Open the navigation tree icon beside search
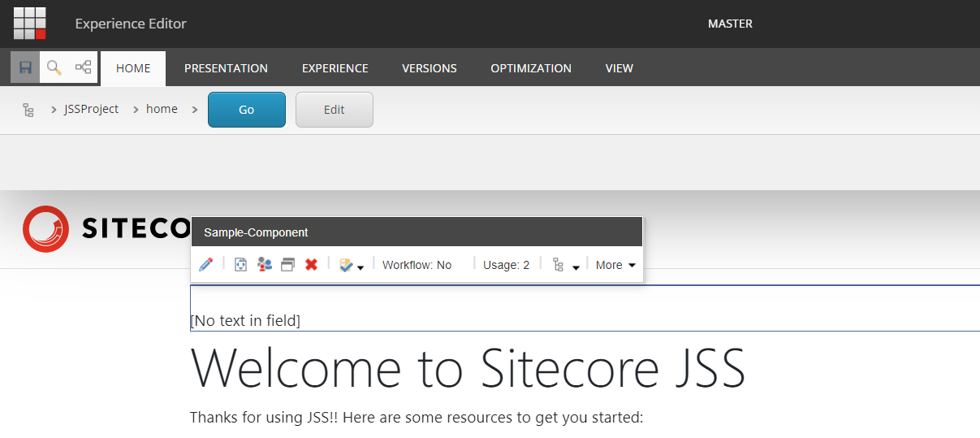Screen dimensions: 980x438 point(83,67)
